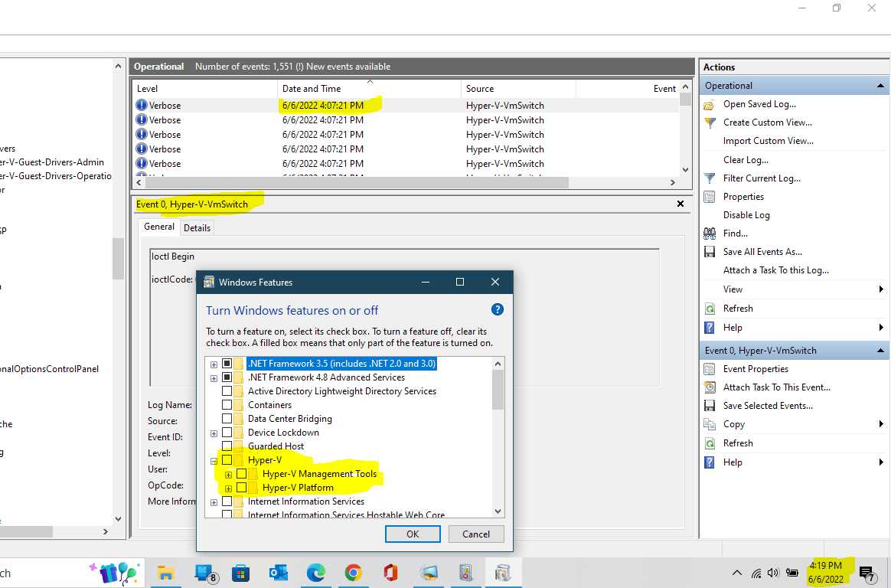Show hidden system tray icons chevron
The width and height of the screenshot is (891, 588).
[x=737, y=573]
